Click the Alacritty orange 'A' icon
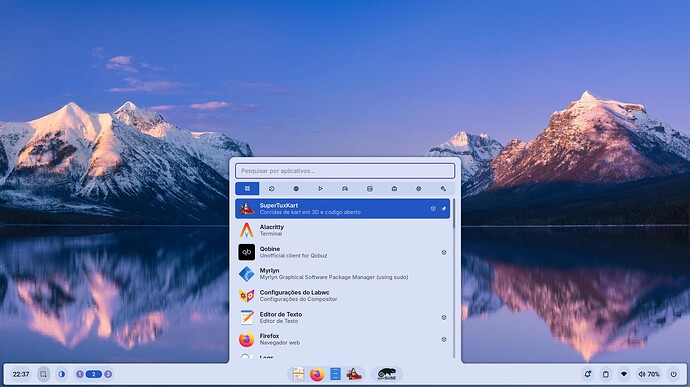Screen dimensions: 690x387 [x=246, y=230]
